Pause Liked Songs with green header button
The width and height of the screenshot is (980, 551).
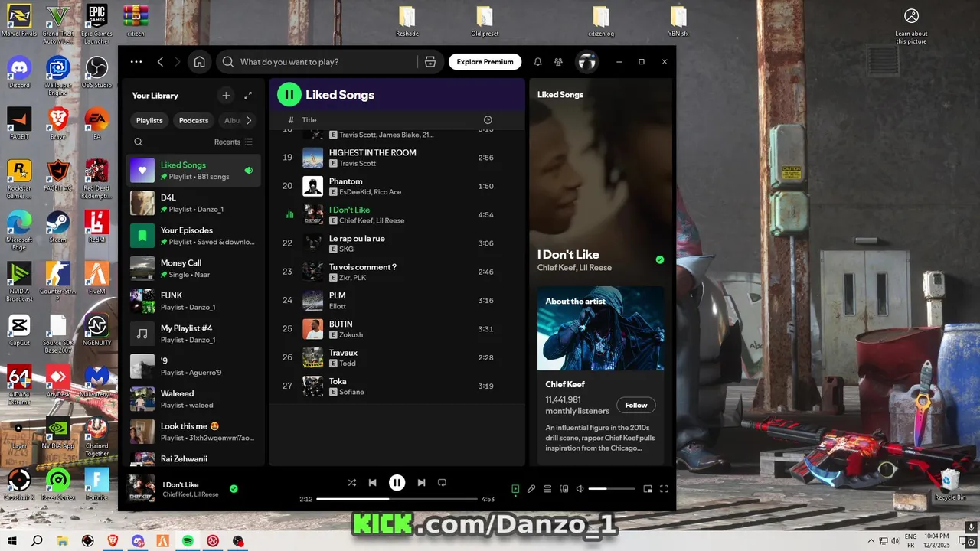[x=289, y=95]
